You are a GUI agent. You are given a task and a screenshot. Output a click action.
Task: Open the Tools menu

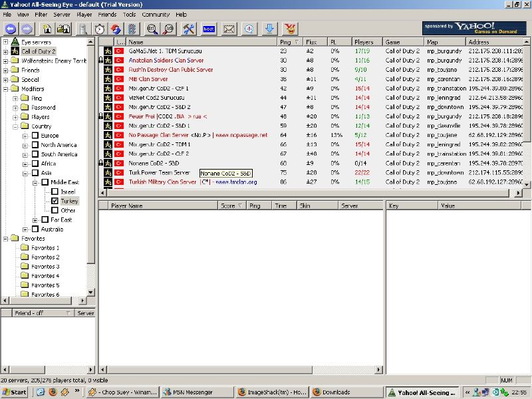click(x=129, y=15)
